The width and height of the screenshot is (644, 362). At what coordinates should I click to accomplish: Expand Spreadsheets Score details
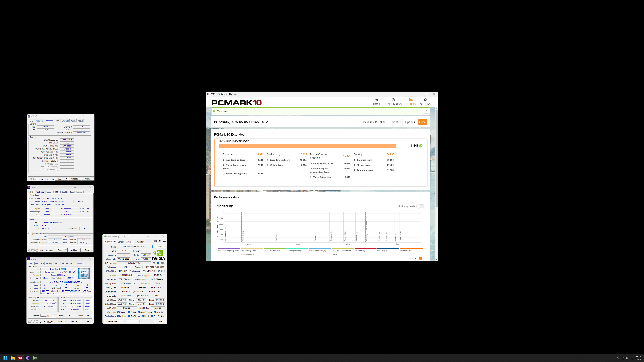267,160
